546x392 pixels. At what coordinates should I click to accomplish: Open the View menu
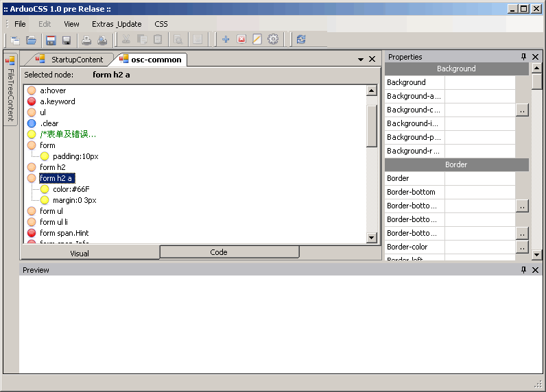pos(71,24)
